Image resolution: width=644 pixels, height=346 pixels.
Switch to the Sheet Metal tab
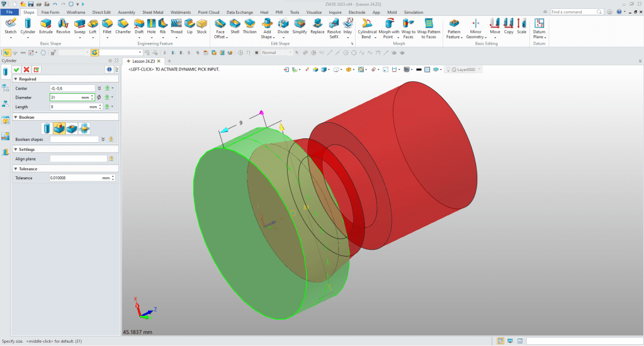pyautogui.click(x=152, y=12)
